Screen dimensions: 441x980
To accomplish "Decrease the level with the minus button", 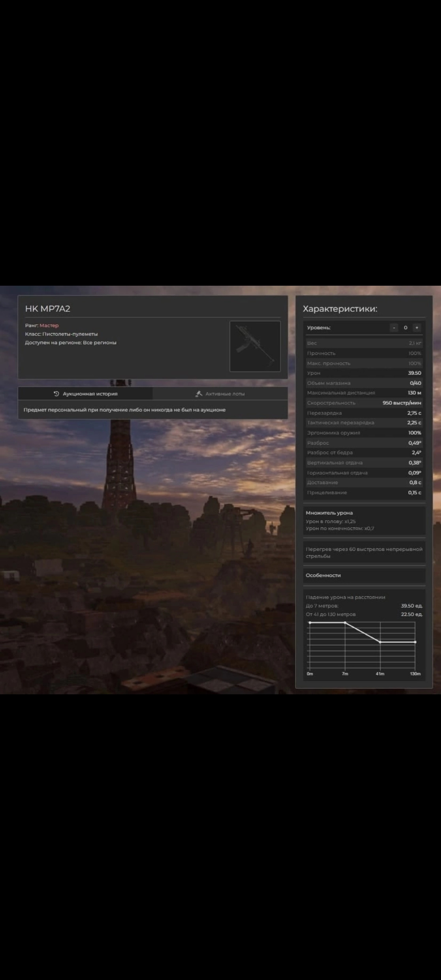I will click(394, 328).
